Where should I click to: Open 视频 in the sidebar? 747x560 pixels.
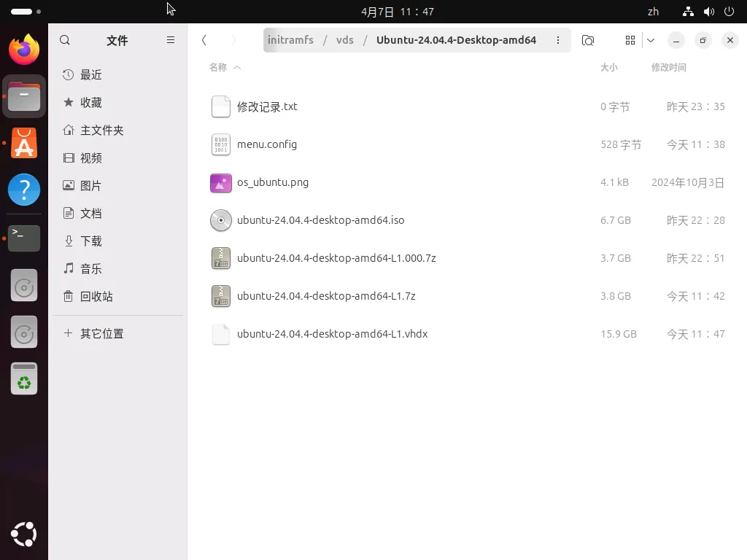click(x=117, y=158)
